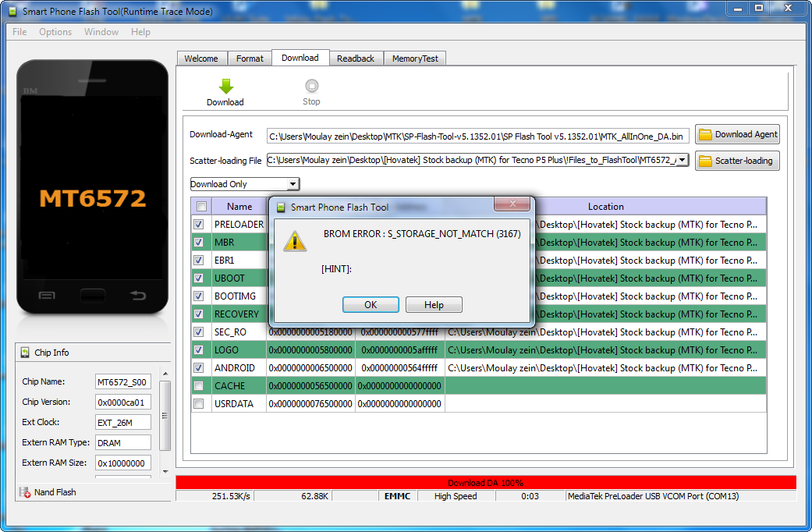
Task: Click the phone image menu key icon
Action: 47,296
